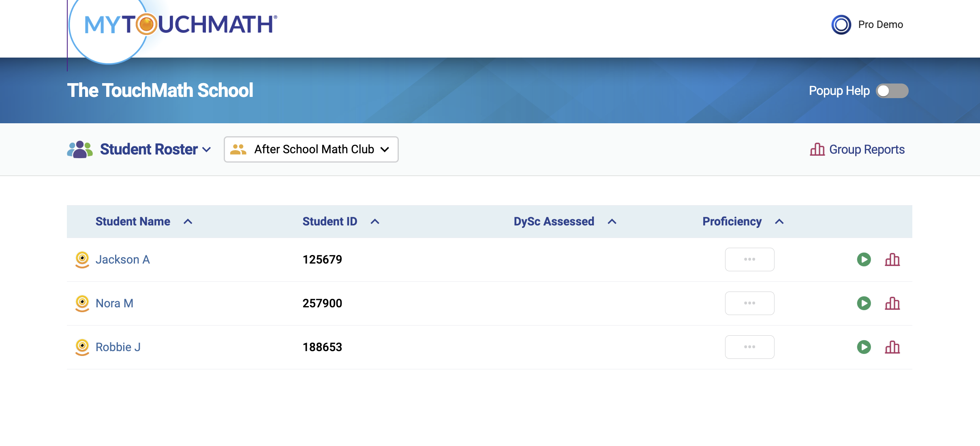Click the MyTouchMath logo
Image resolution: width=980 pixels, height=446 pixels.
180,24
